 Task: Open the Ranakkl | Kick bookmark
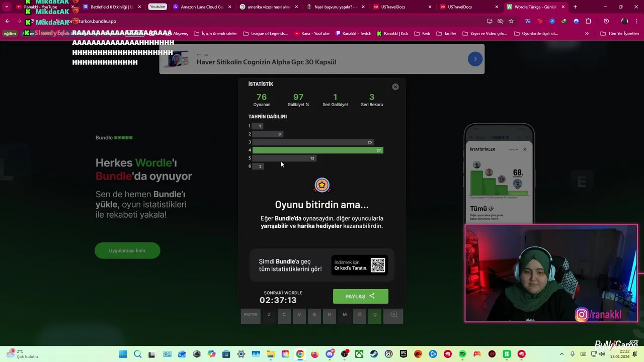392,34
